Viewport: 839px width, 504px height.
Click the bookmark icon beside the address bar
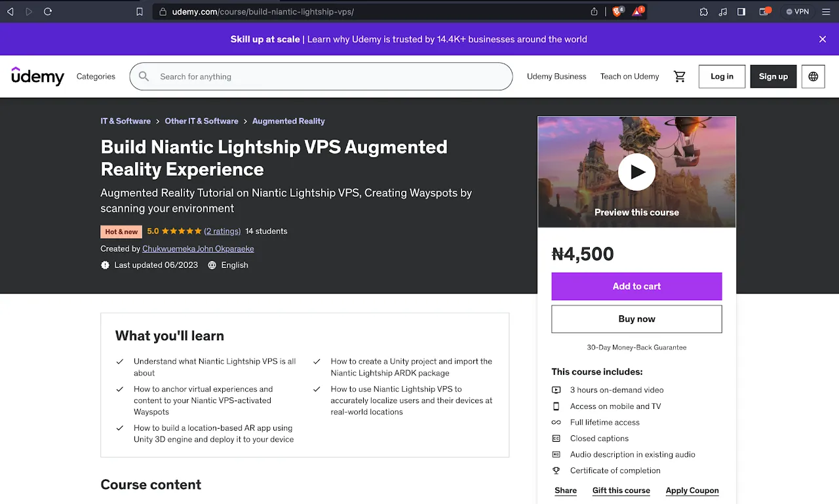[139, 12]
